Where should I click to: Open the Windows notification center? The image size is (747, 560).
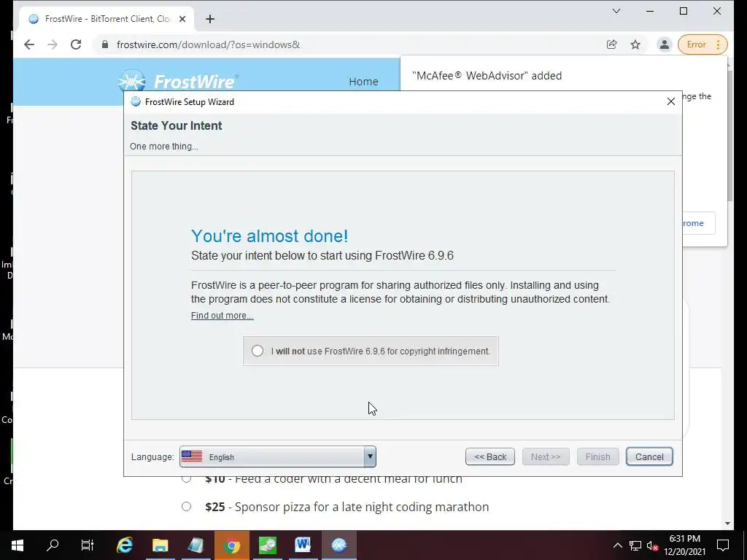coord(723,545)
